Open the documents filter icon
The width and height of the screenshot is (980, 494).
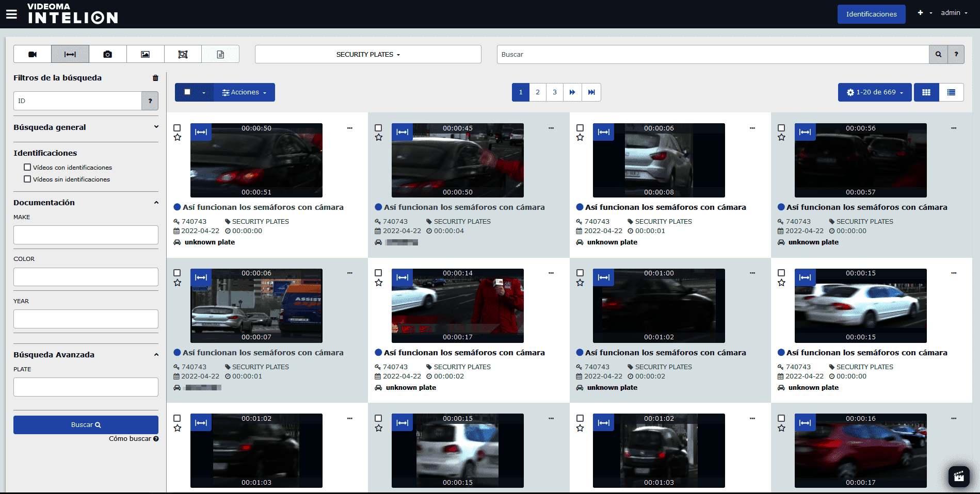tap(220, 54)
